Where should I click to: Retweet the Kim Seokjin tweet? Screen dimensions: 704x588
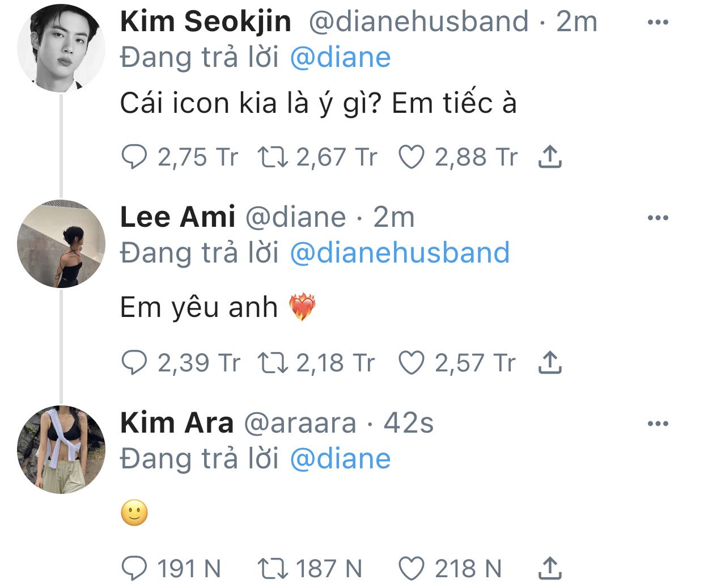click(x=273, y=157)
